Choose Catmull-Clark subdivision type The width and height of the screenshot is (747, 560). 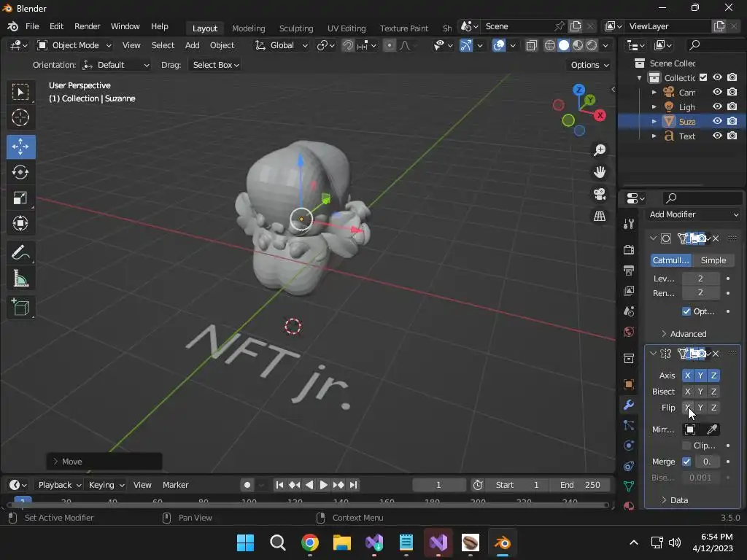point(671,260)
